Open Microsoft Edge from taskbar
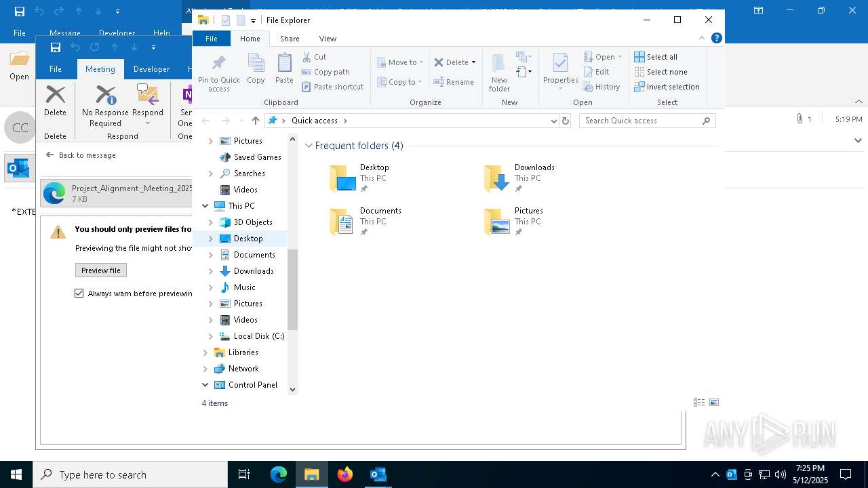The image size is (868, 488). click(x=279, y=475)
